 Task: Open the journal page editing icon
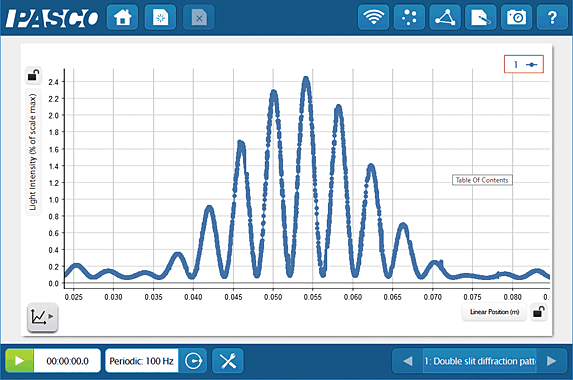click(481, 17)
